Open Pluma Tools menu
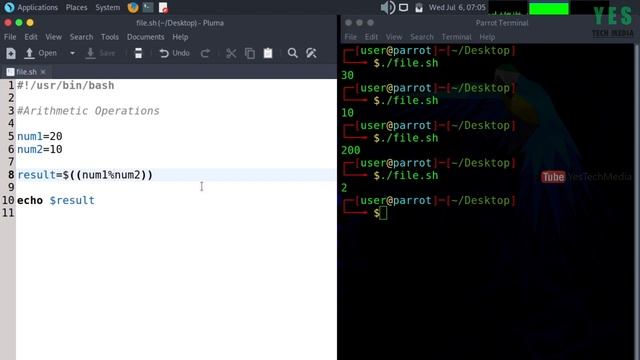The width and height of the screenshot is (640, 360). (110, 37)
